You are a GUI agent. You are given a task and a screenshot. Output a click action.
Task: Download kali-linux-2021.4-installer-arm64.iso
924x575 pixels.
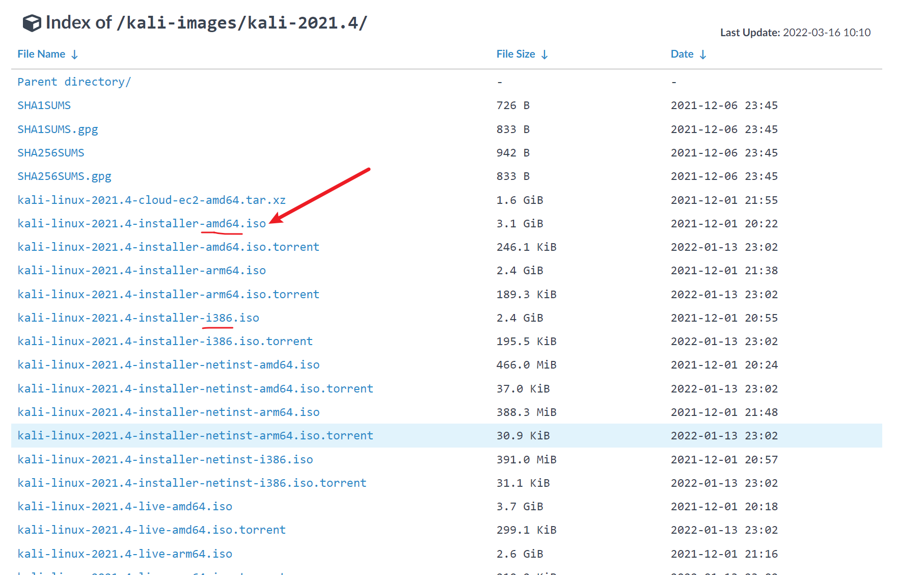click(142, 270)
